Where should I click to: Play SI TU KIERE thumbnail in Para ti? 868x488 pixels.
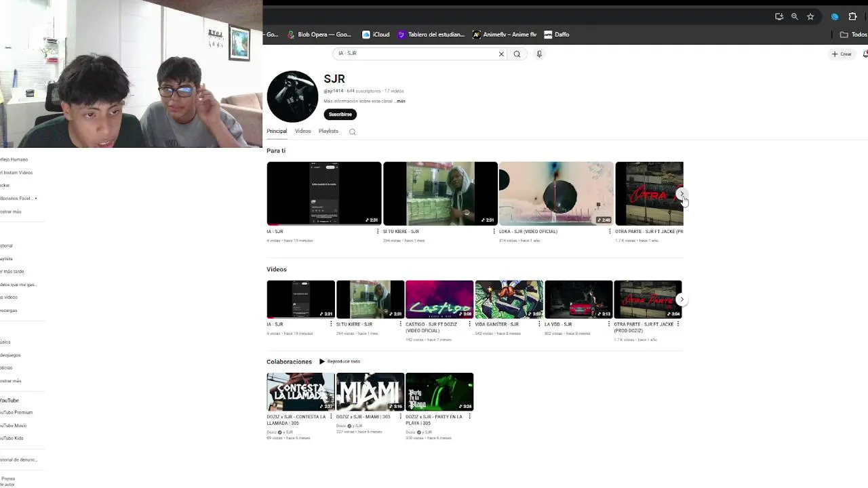point(440,193)
